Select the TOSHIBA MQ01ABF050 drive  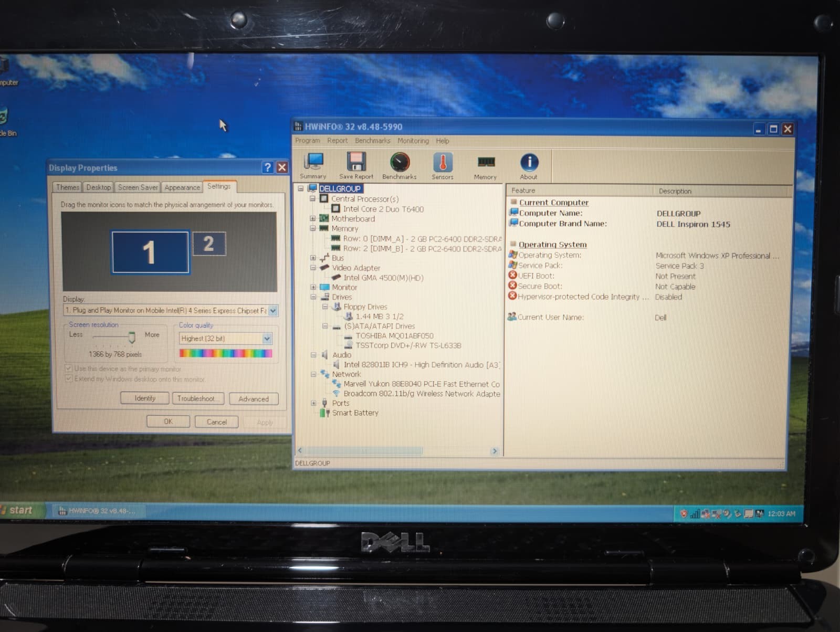(394, 335)
